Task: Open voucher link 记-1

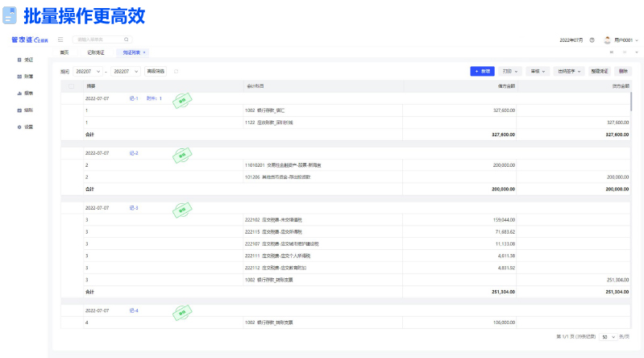Action: tap(134, 98)
